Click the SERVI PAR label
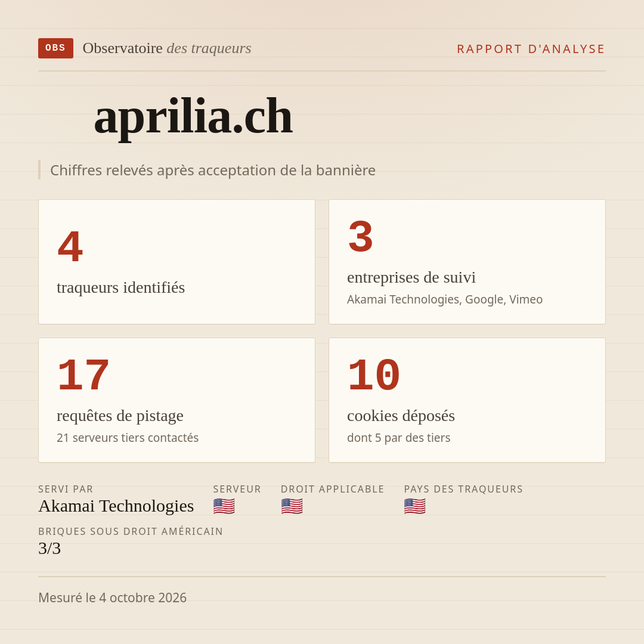This screenshot has height=644, width=644. tap(66, 489)
